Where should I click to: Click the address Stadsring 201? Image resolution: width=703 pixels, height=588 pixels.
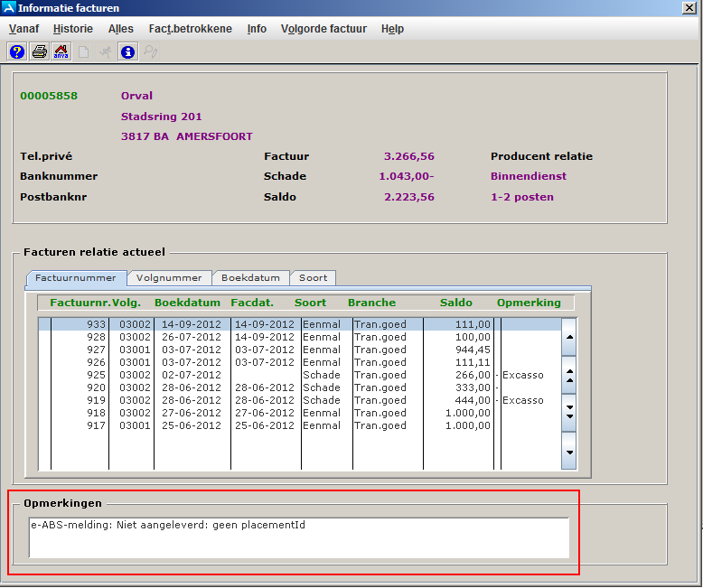(x=162, y=117)
